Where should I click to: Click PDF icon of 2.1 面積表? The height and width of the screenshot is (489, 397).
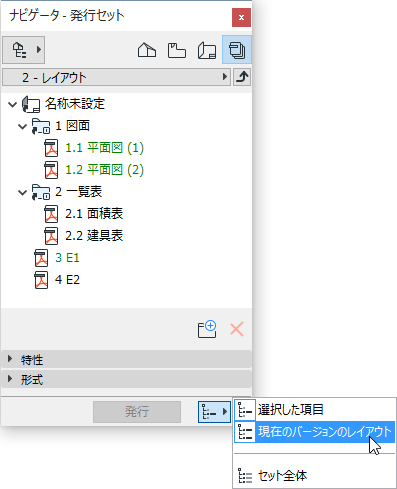point(51,214)
